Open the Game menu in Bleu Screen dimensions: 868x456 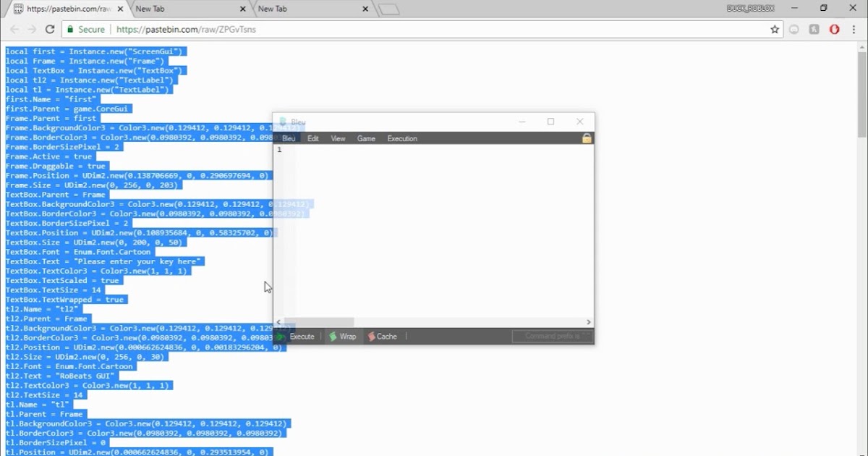(x=366, y=138)
